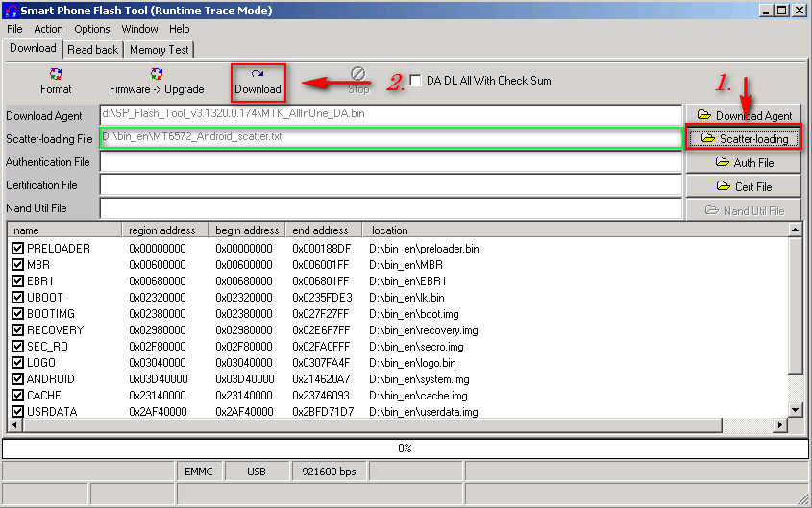Screen dimensions: 812x508
Task: Select the D:\bin_en\cache.img location cell
Action: coord(418,396)
